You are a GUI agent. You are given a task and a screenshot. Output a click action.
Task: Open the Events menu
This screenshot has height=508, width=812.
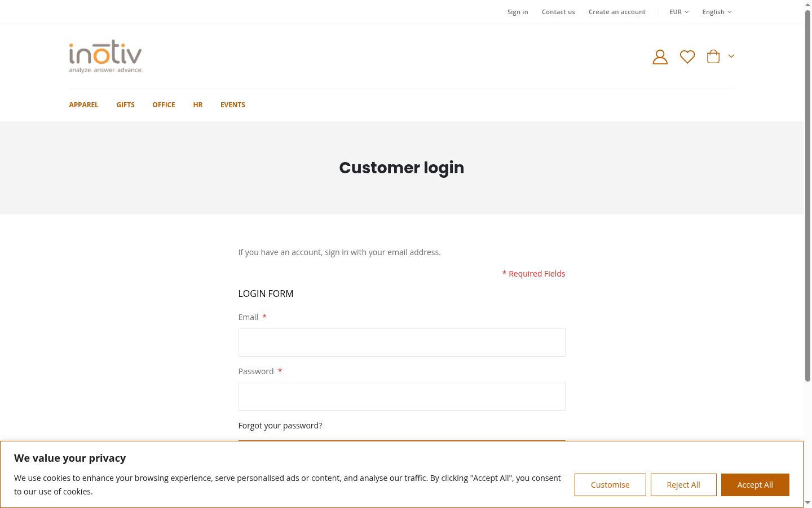point(232,105)
